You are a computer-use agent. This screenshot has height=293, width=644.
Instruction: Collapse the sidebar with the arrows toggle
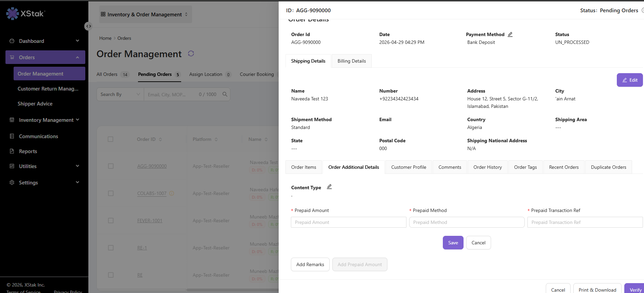pos(88,26)
